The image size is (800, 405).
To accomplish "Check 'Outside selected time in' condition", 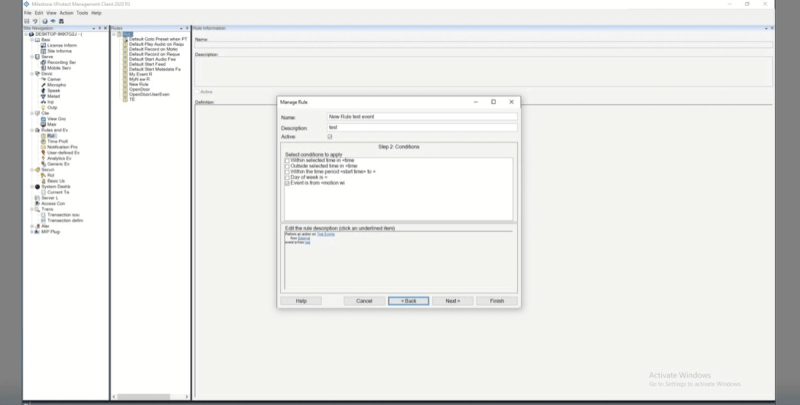I will (287, 166).
